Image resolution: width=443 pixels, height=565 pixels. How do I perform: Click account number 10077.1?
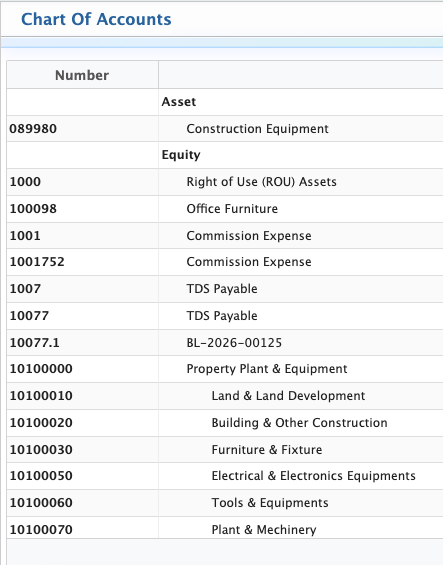coord(35,343)
